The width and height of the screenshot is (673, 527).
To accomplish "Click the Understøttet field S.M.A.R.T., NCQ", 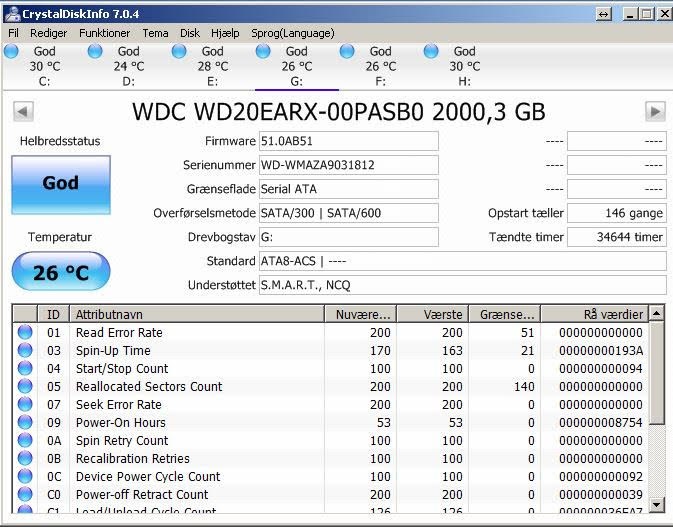I will pyautogui.click(x=463, y=285).
